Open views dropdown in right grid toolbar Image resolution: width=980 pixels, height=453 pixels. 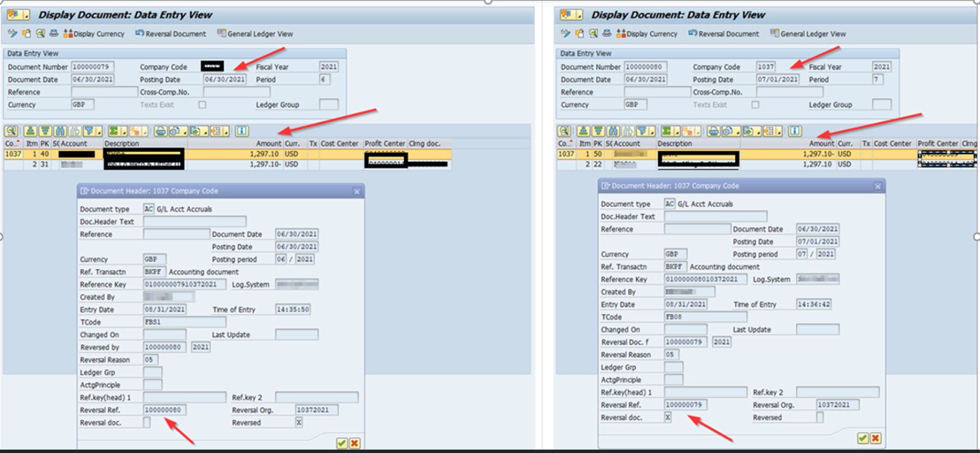point(738,131)
